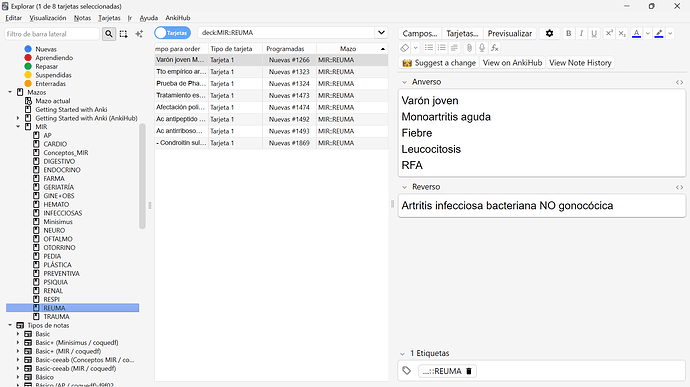Apply the highlight color swatch
Image resolution: width=690 pixels, height=387 pixels.
coord(659,33)
